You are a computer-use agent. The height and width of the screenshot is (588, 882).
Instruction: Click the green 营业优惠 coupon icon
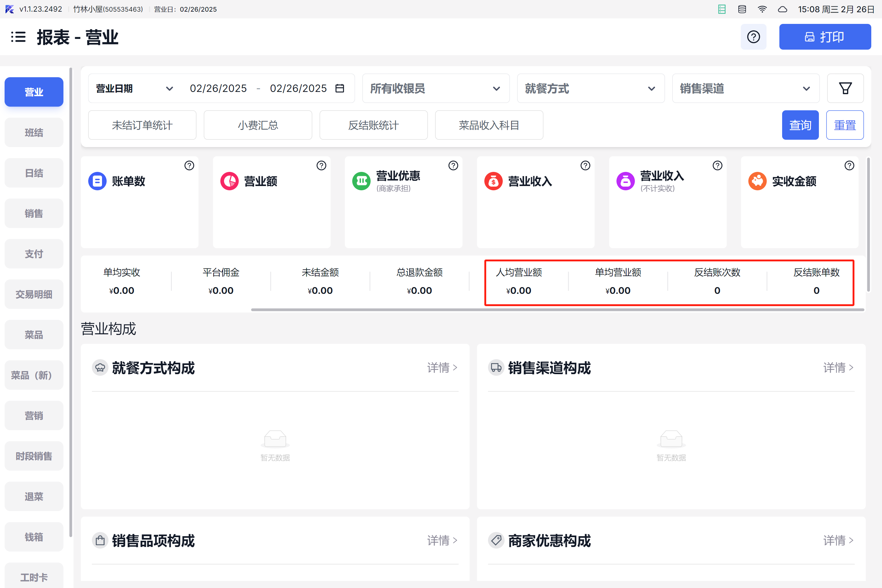click(x=361, y=181)
